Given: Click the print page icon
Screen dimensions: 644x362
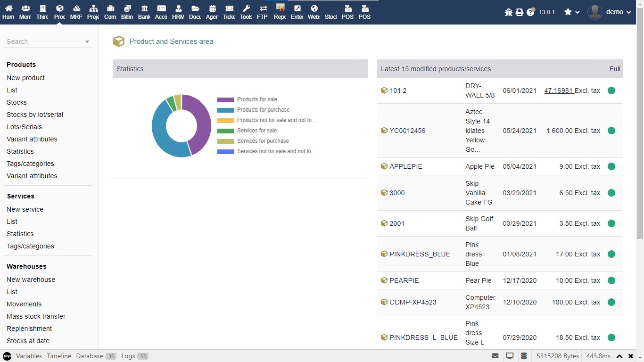Looking at the screenshot, I should coord(520,12).
